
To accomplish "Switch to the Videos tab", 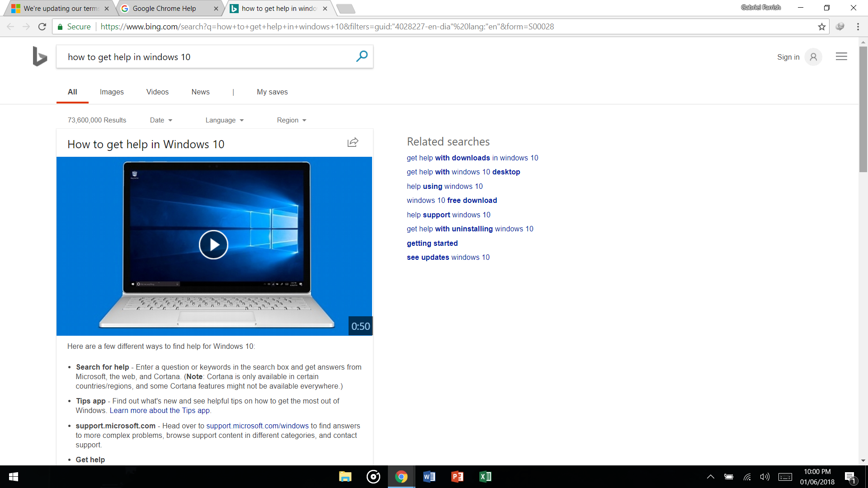I will tap(157, 92).
